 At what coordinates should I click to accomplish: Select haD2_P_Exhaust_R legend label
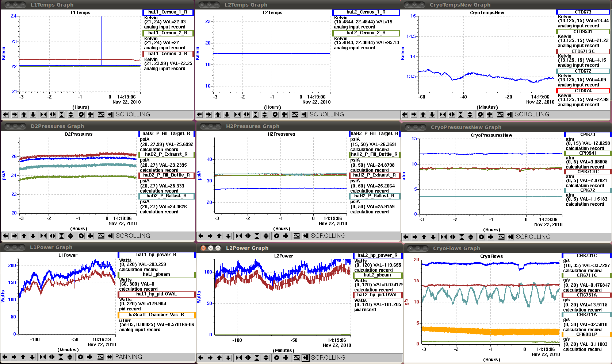tap(167, 155)
